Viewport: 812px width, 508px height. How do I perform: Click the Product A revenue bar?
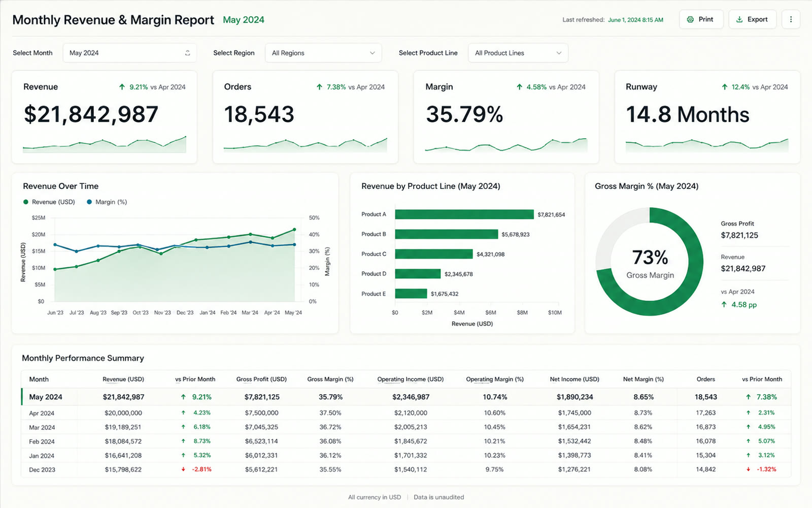(464, 214)
